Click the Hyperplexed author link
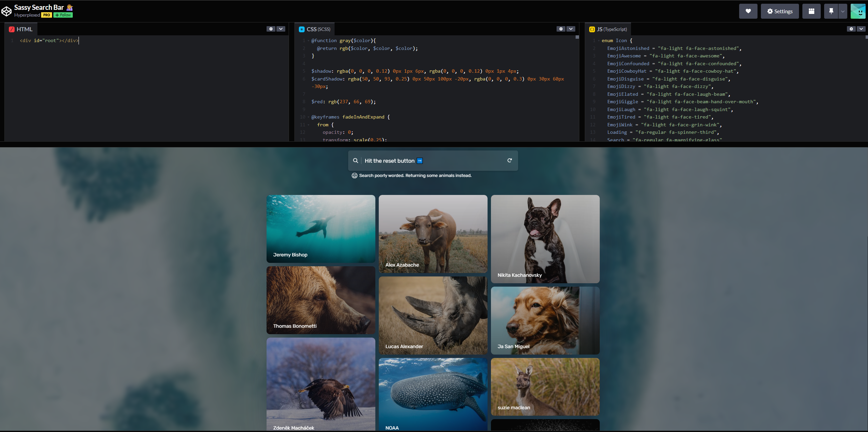The height and width of the screenshot is (432, 868). click(27, 15)
